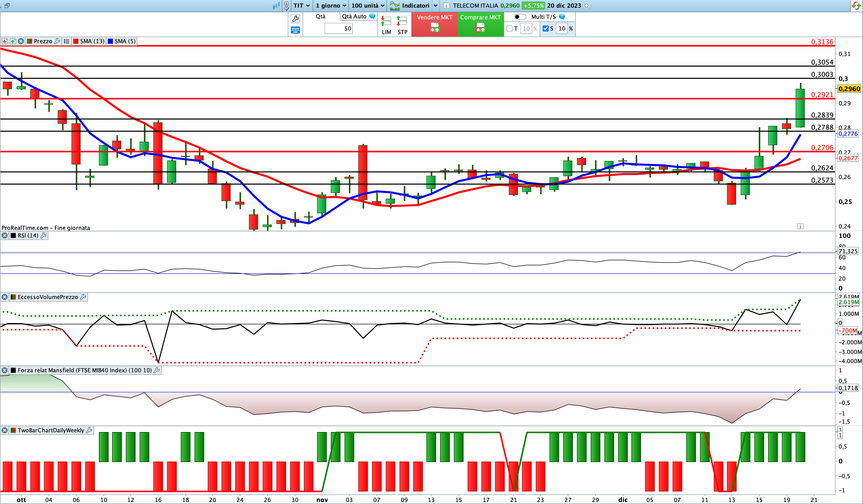The height and width of the screenshot is (504, 863).
Task: Click the 0,3136 resistance level label
Action: click(x=822, y=42)
